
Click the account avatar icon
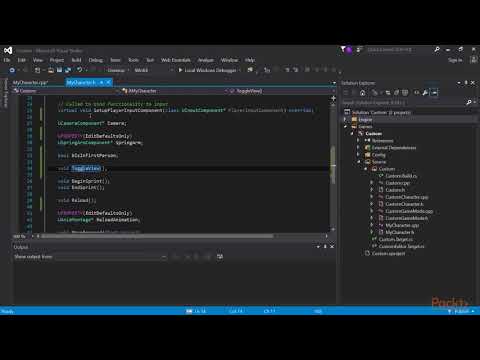coord(474,60)
